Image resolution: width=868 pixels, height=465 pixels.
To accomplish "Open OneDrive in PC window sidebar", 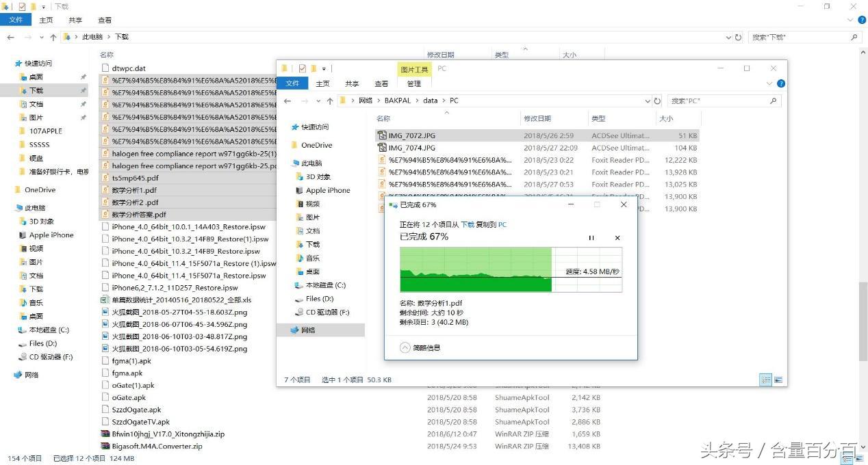I will click(316, 145).
